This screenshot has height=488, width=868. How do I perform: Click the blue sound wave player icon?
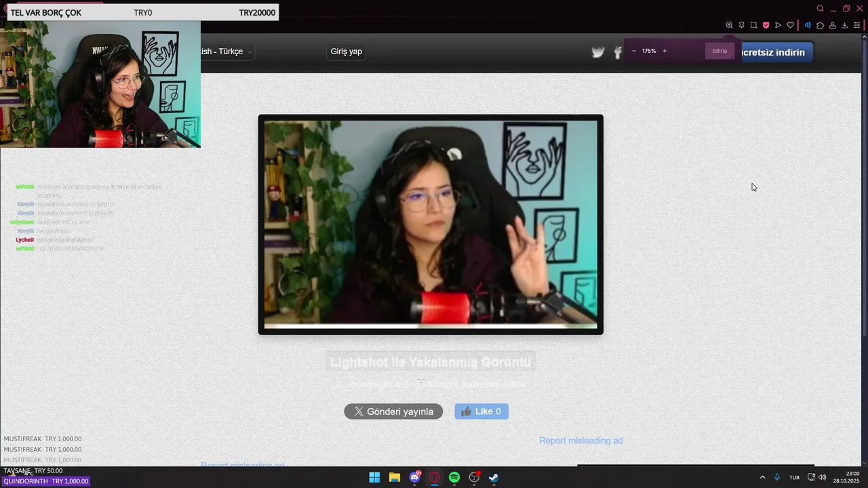pos(808,25)
